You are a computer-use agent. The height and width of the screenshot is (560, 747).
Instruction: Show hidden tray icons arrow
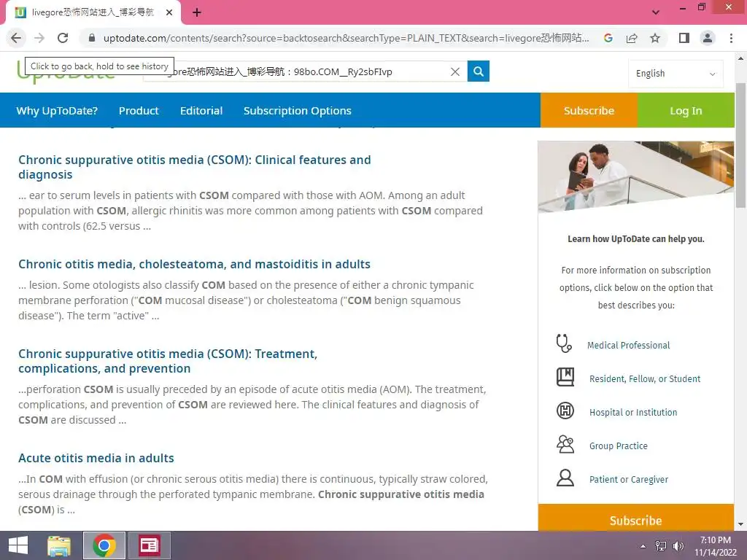tap(643, 546)
